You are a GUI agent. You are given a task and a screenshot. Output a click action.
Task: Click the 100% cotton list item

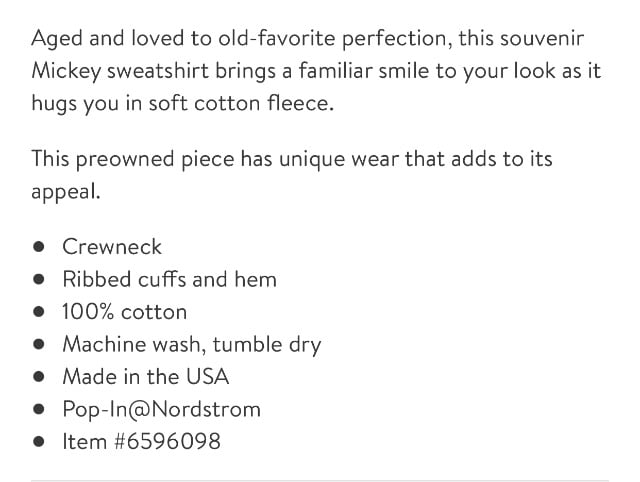pyautogui.click(x=124, y=312)
